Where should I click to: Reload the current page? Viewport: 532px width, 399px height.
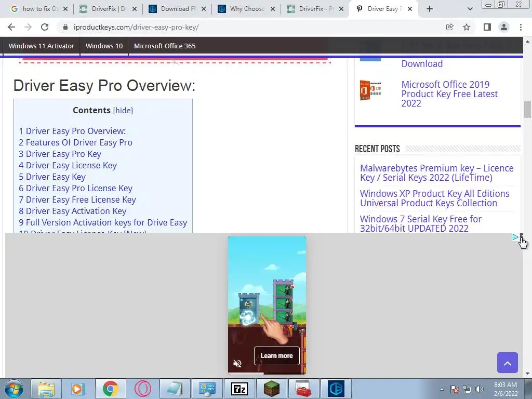tap(45, 27)
